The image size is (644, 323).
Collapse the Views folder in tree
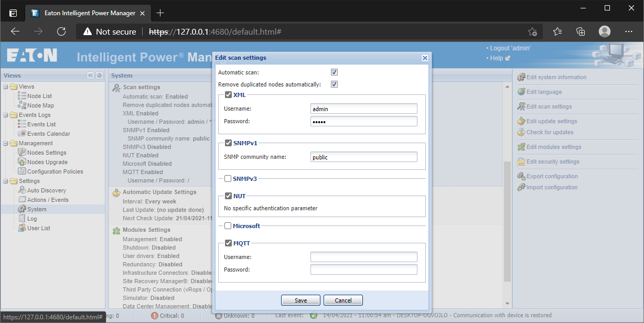coord(5,87)
